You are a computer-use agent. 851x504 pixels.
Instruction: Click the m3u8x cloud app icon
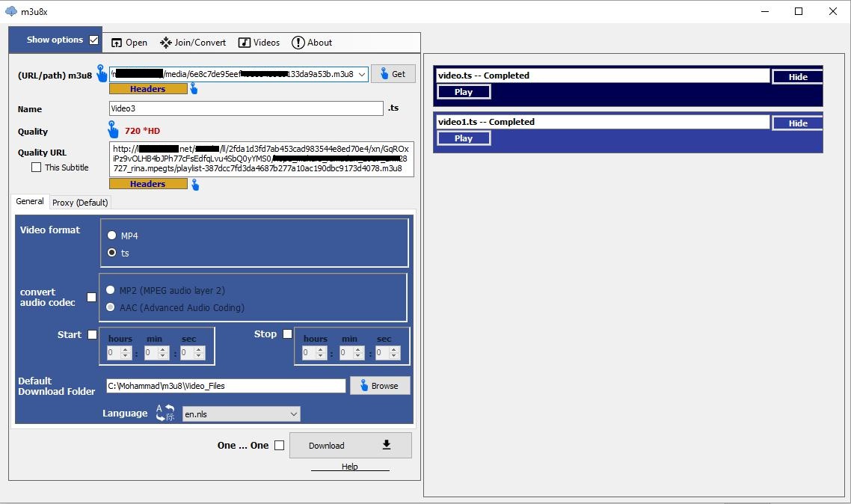pyautogui.click(x=11, y=11)
